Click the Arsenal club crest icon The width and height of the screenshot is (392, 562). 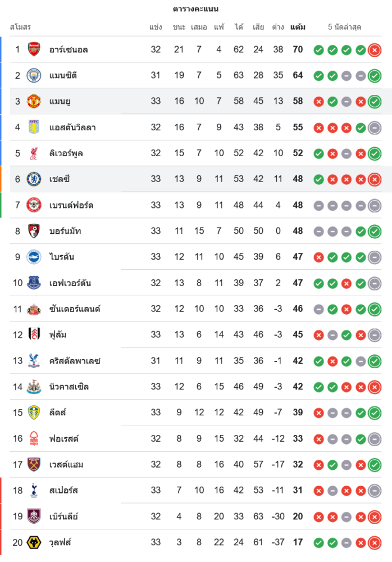click(34, 49)
